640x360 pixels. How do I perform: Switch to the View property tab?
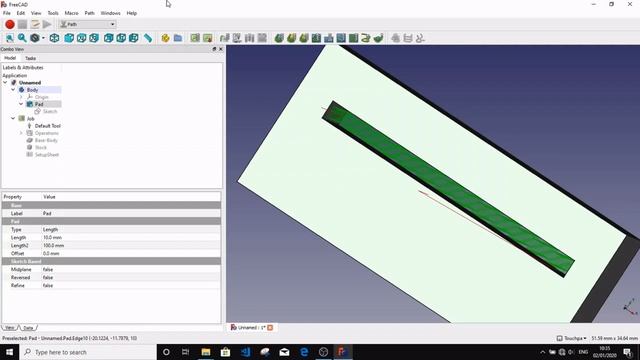9,328
